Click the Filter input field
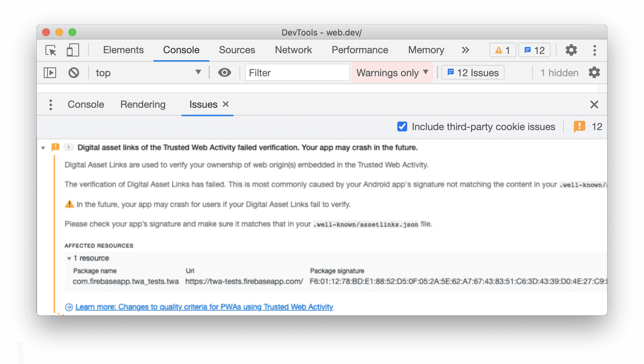This screenshot has width=644, height=364. click(x=297, y=72)
